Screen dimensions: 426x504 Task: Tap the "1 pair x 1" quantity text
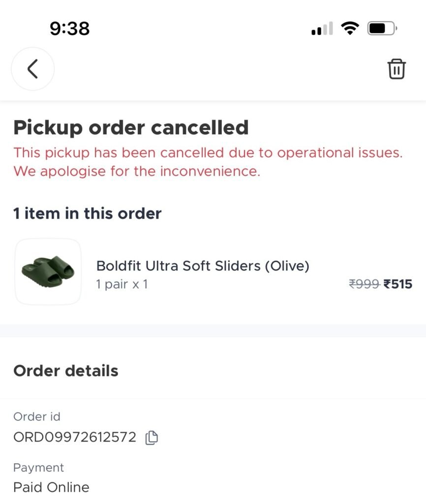(122, 284)
